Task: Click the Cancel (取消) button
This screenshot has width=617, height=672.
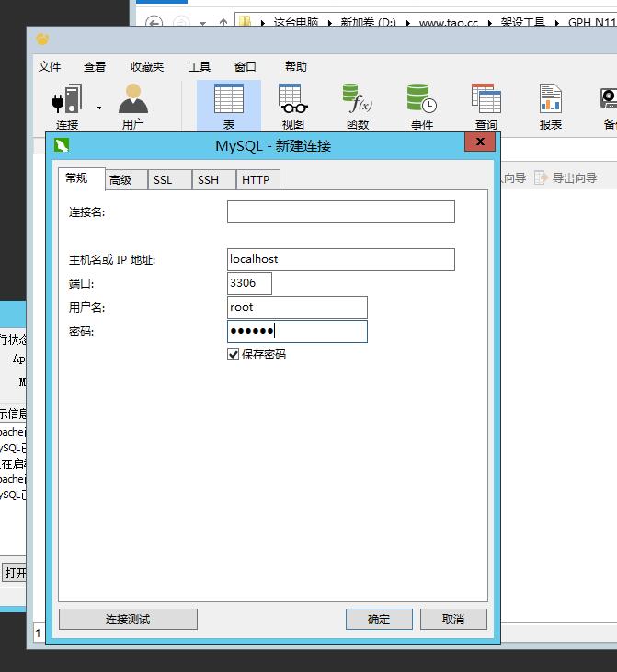Action: coord(453,620)
